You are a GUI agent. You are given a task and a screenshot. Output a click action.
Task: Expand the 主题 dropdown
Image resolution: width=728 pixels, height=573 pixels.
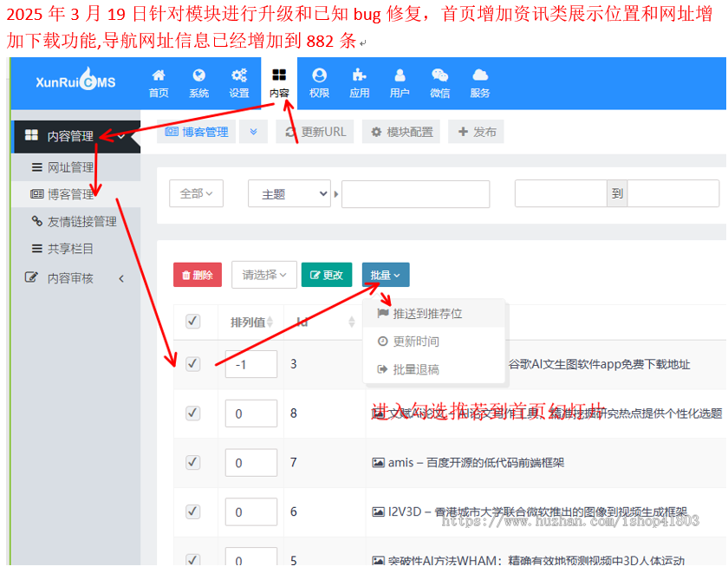(289, 192)
